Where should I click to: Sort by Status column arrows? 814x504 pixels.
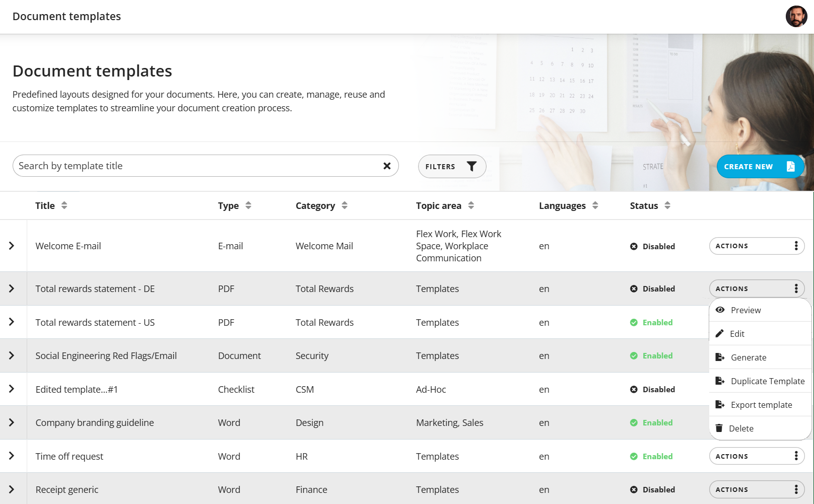point(667,205)
